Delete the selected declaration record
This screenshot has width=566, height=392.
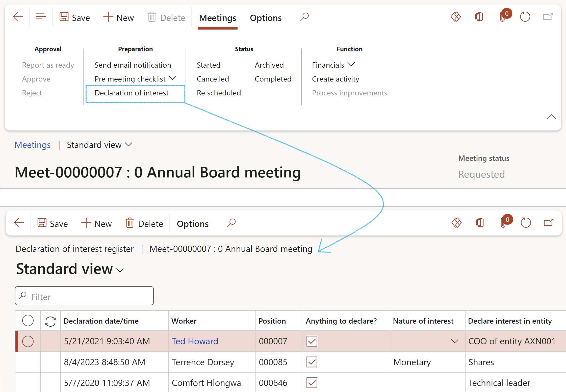click(144, 224)
